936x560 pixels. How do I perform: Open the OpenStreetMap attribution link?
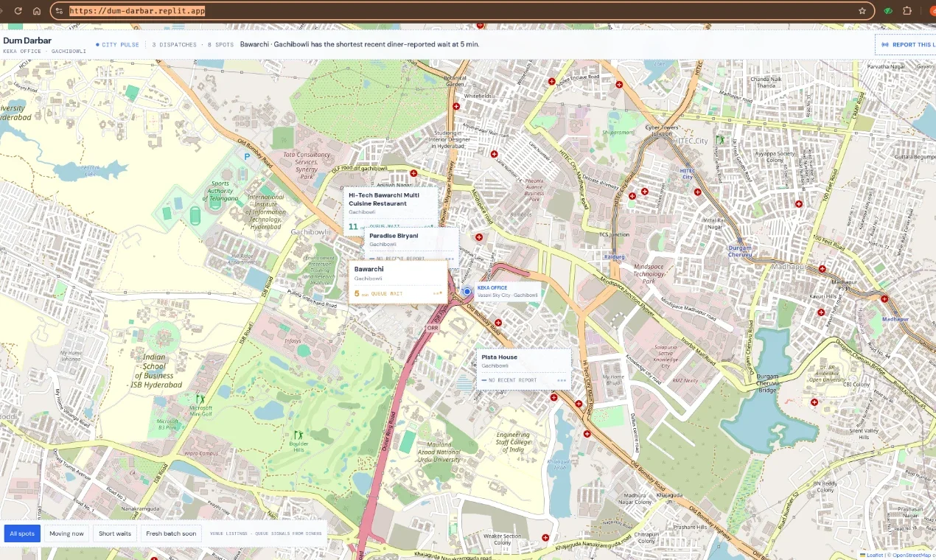[x=912, y=555]
